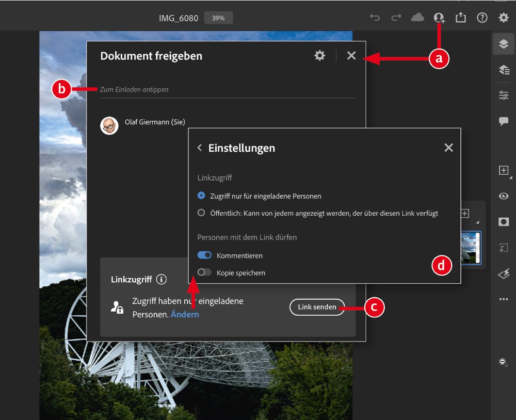Close the Dokument freigeben dialog
The width and height of the screenshot is (516, 420).
(351, 55)
